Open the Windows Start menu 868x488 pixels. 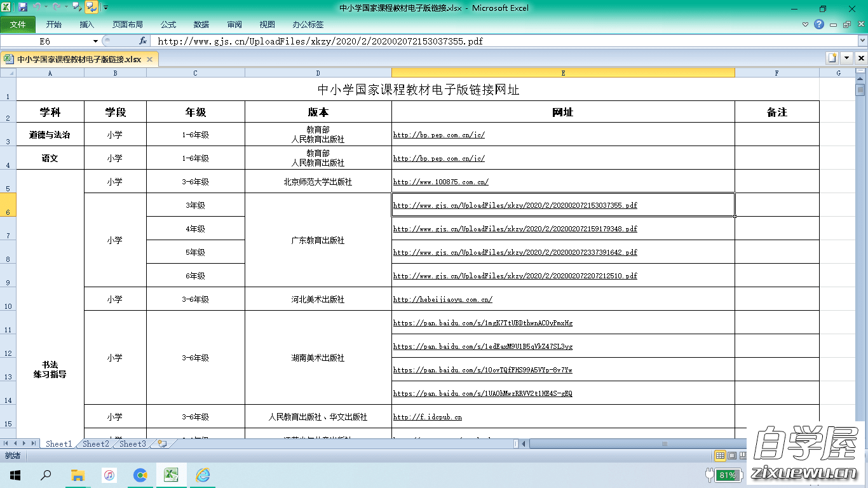click(x=15, y=475)
